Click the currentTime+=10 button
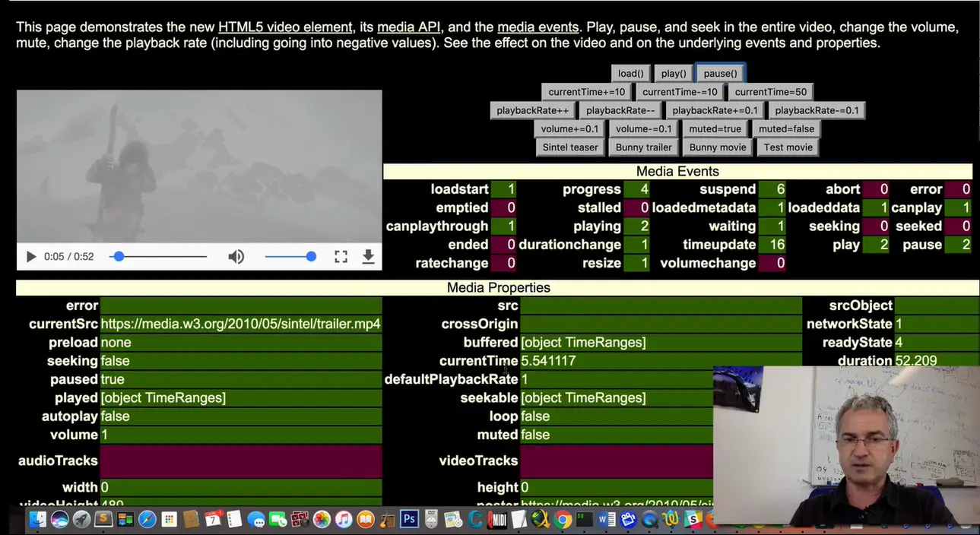Screen dimensions: 980x535 pyautogui.click(x=587, y=92)
